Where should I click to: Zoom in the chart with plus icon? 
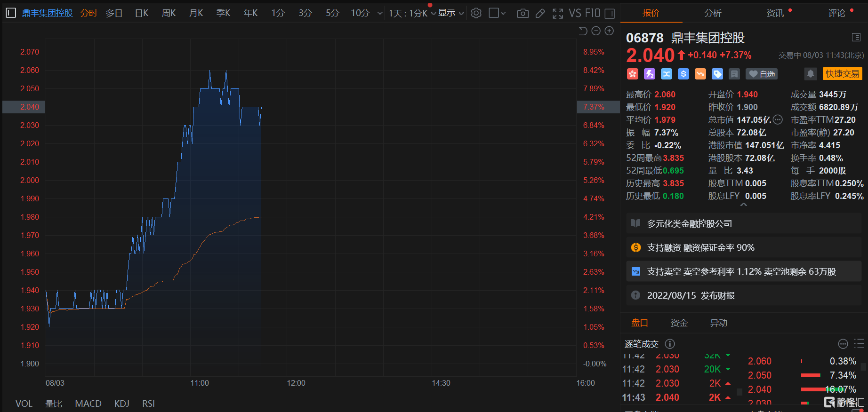click(609, 31)
